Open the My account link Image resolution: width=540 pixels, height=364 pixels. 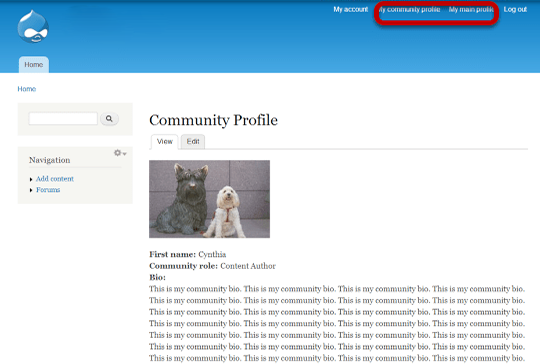tap(351, 9)
